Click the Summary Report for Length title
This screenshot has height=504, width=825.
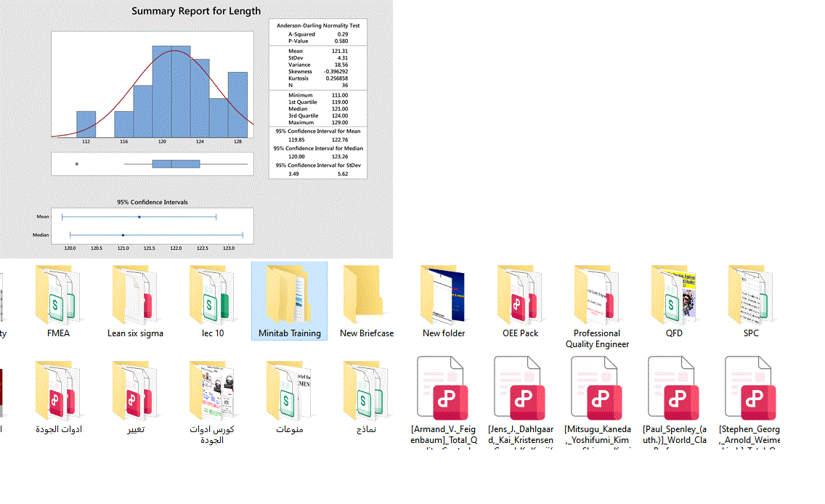[x=196, y=11]
